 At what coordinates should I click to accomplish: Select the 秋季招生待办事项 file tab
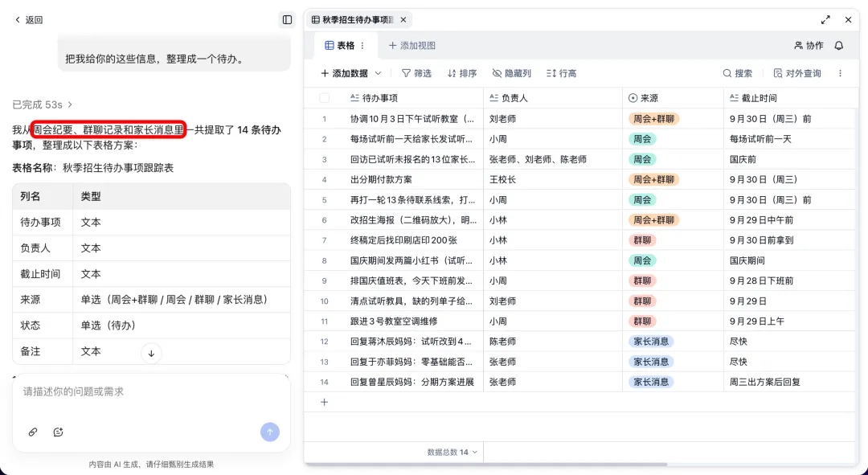(353, 20)
